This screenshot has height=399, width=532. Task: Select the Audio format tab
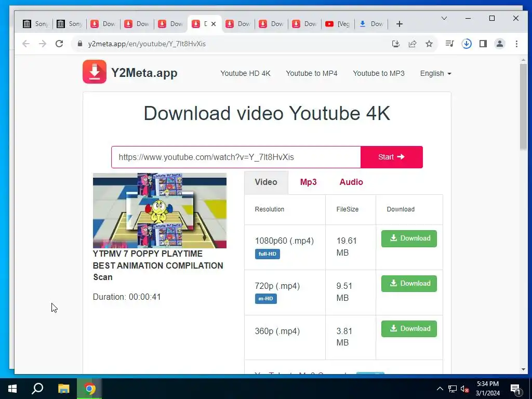[351, 182]
